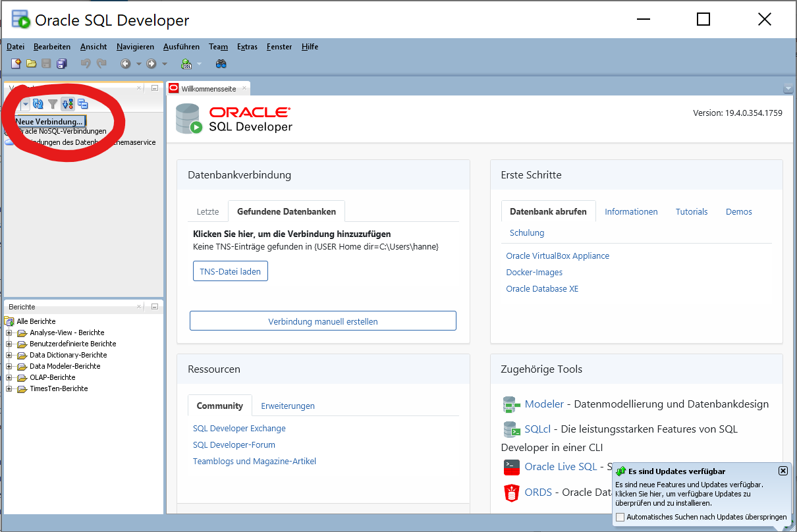Viewport: 797px width, 532px height.
Task: Click the Collapse All icon in connections panel
Action: [x=83, y=104]
